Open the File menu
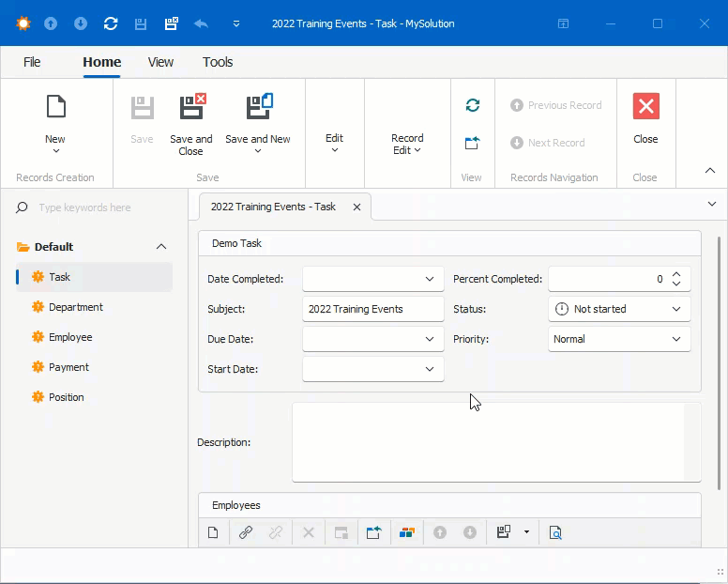Image resolution: width=728 pixels, height=584 pixels. 32,62
